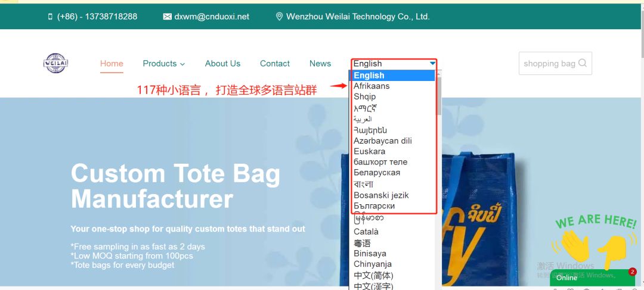Click the Weilai company logo

56,63
